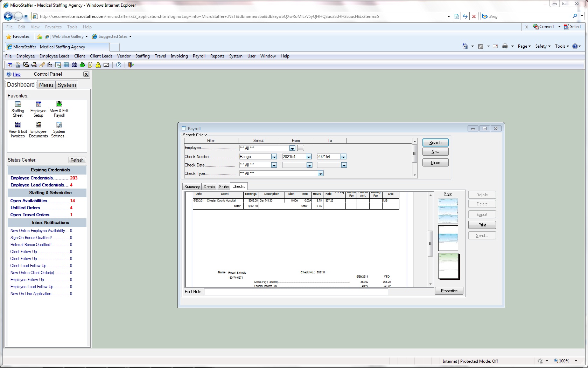Select the green check style thumbnail
The image size is (588, 368).
pos(448,266)
